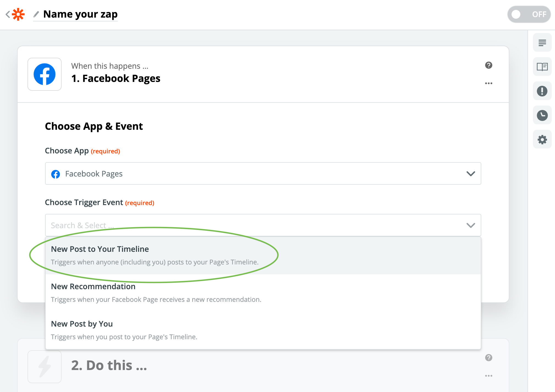Click the Facebook icon in app dropdown
Screen dimensions: 555x392
(56, 174)
